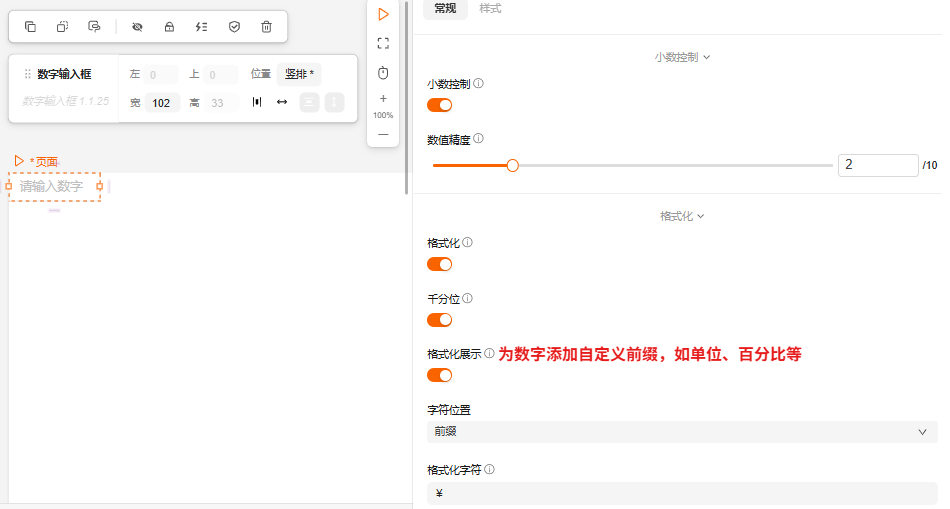Click the canvas vertical scrollbar
The width and height of the screenshot is (950, 509).
[x=407, y=97]
